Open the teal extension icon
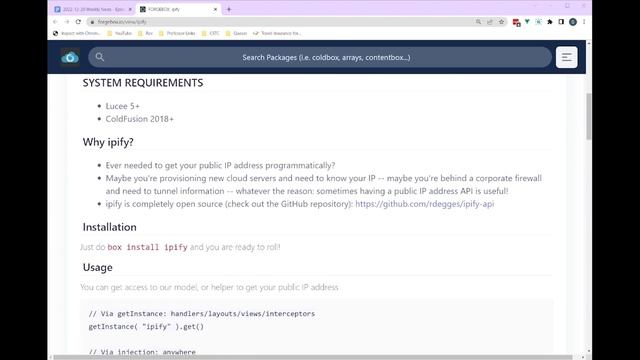 tap(538, 22)
